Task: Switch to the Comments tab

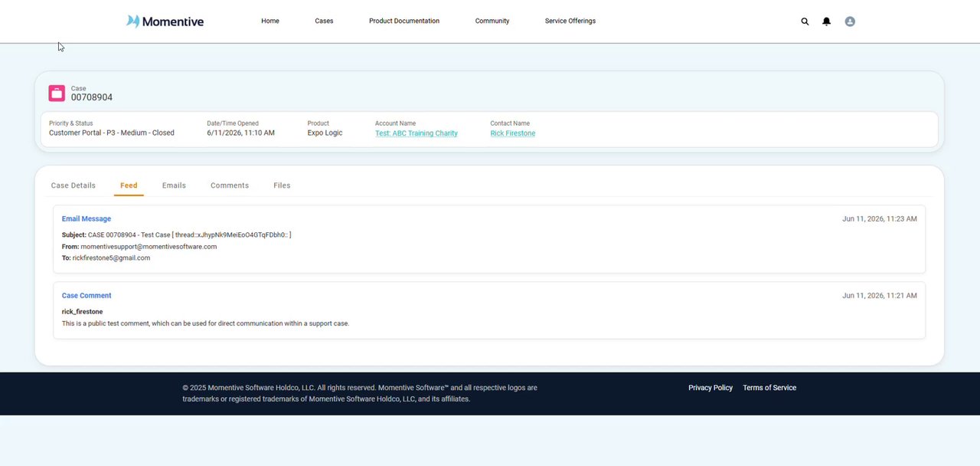Action: (x=230, y=185)
